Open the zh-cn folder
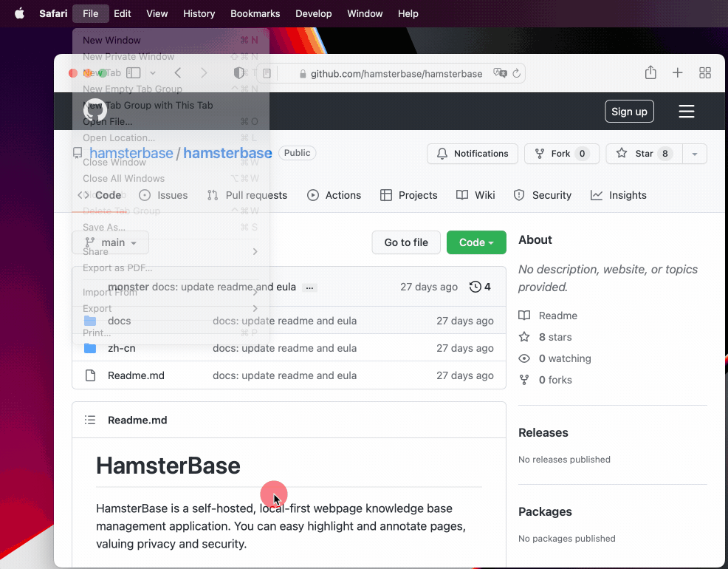 click(121, 348)
